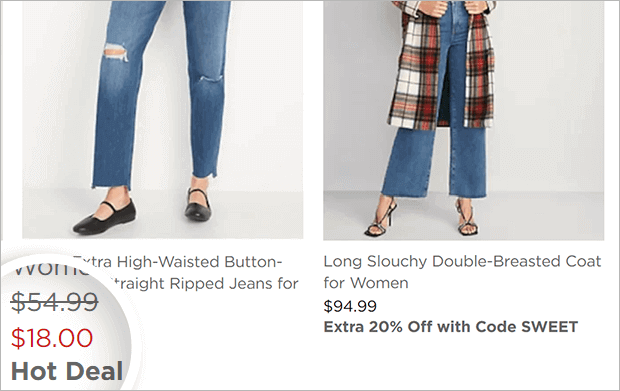Click the model's rear black Mary Jane flat
The image size is (620, 391).
pos(198,205)
